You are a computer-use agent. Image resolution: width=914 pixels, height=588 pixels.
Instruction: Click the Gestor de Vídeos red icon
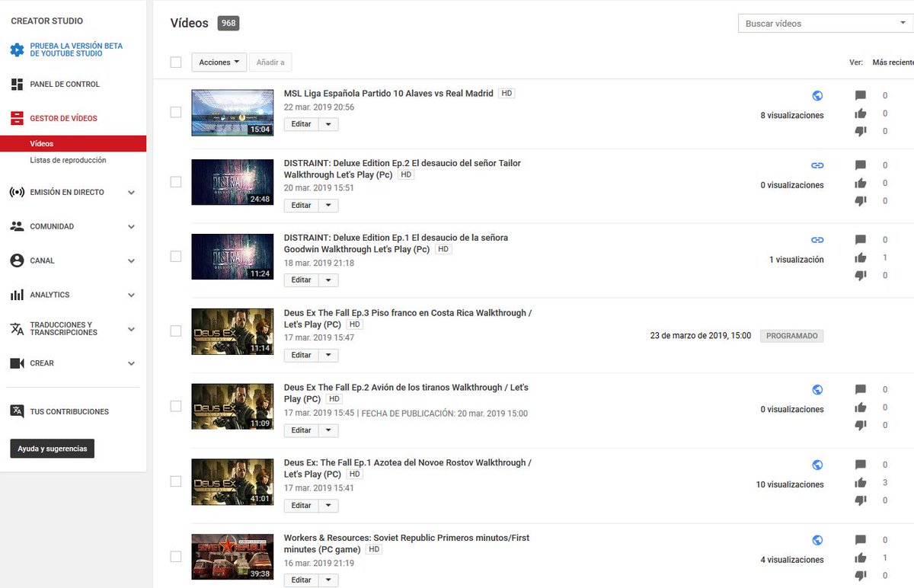[x=17, y=118]
